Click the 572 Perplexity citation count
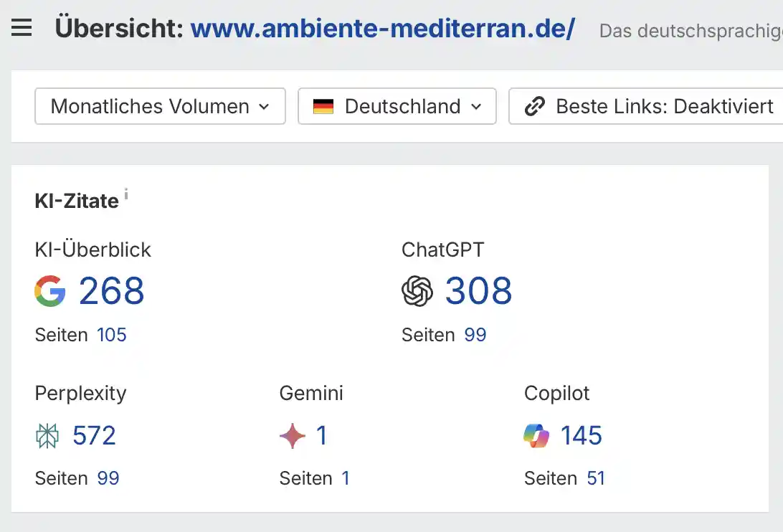This screenshot has width=783, height=532. (x=93, y=435)
